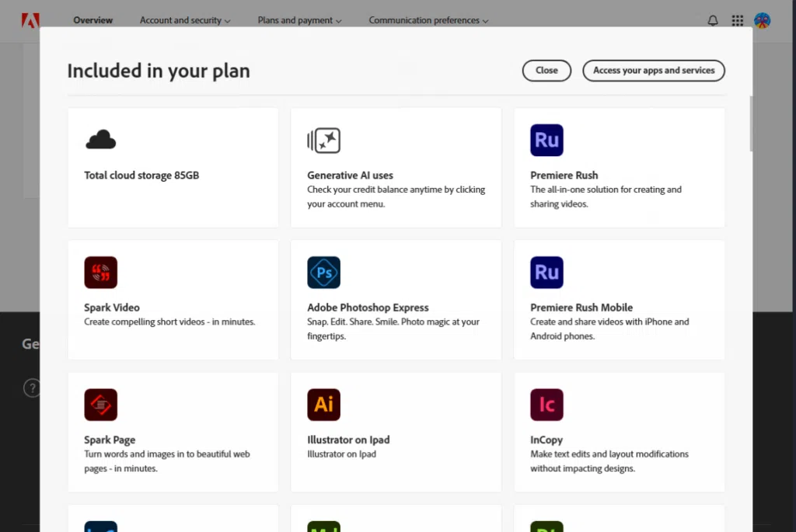Select the Adobe Photoshop Express icon
This screenshot has height=532, width=796.
[x=323, y=273]
